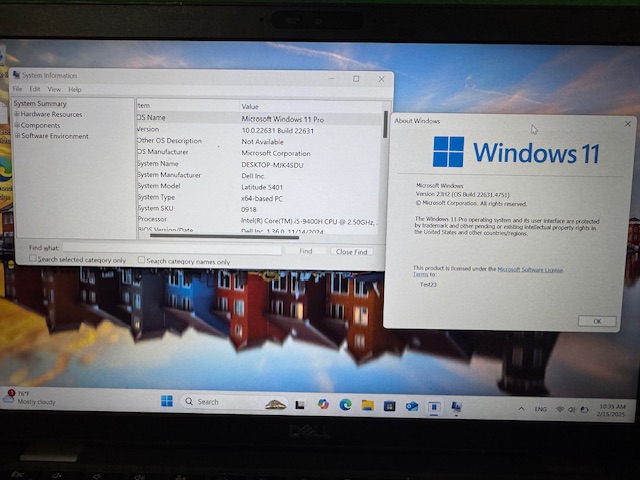Expand the Hardware Resources node
The image size is (640, 480).
click(x=17, y=114)
